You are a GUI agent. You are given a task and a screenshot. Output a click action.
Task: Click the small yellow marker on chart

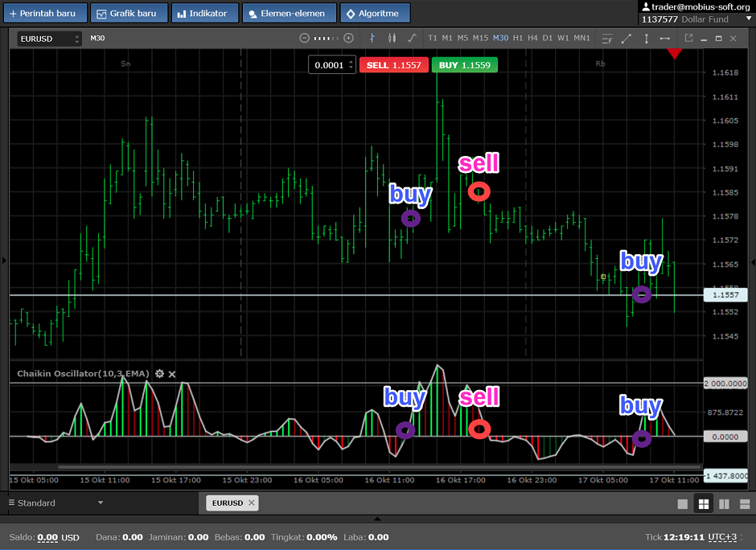pos(603,277)
